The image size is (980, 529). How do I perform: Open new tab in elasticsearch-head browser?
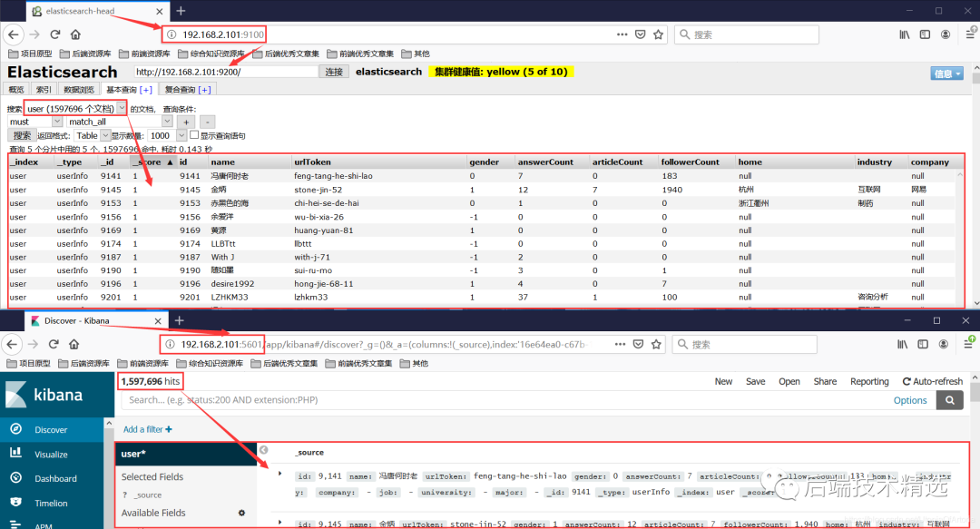pyautogui.click(x=181, y=11)
